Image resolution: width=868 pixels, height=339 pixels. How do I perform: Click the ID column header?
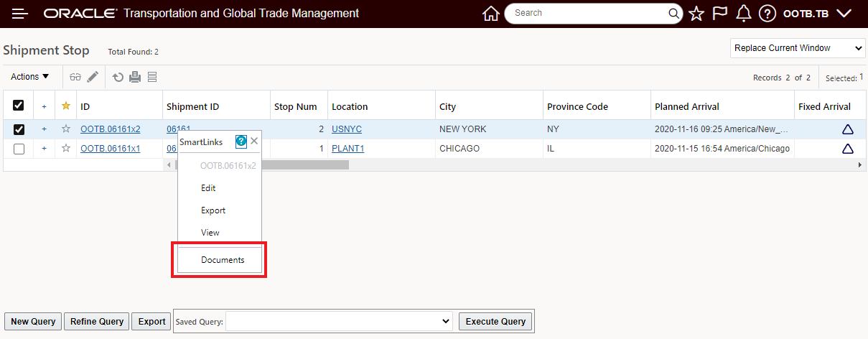(x=85, y=106)
